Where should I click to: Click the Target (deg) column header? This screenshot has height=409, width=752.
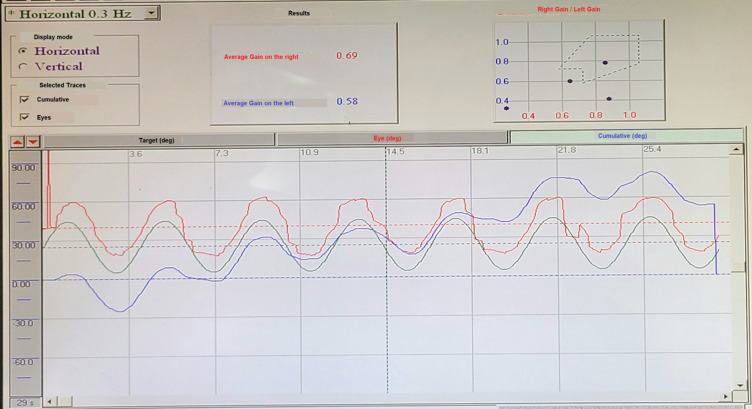click(x=155, y=140)
